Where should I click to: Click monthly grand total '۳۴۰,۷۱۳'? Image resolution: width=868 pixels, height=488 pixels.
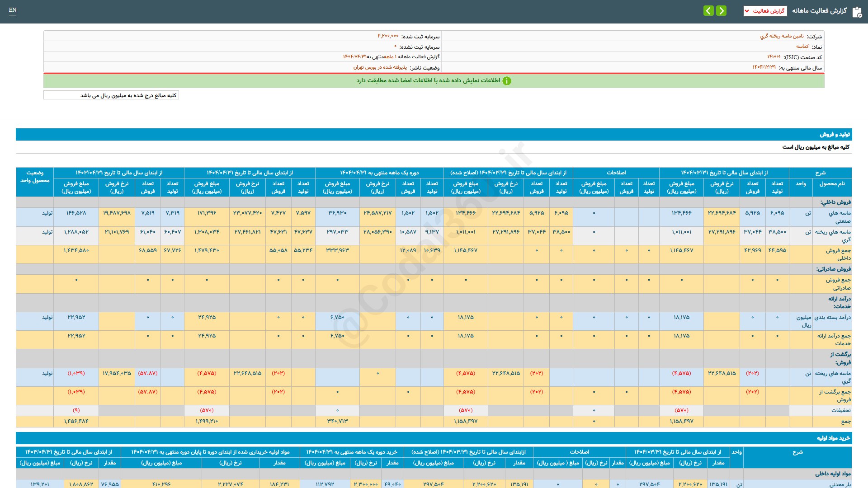point(337,422)
